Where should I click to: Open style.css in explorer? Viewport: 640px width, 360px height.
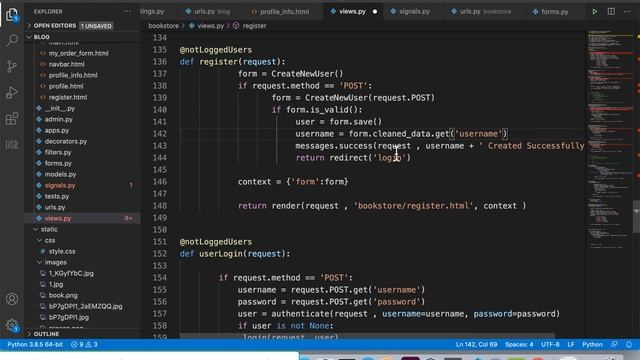[x=62, y=251]
